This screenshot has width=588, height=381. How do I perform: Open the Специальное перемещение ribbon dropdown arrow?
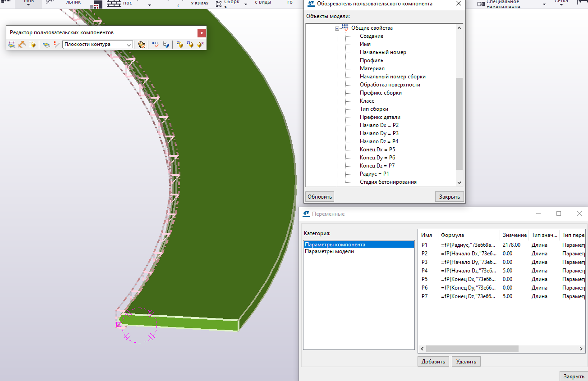[544, 4]
